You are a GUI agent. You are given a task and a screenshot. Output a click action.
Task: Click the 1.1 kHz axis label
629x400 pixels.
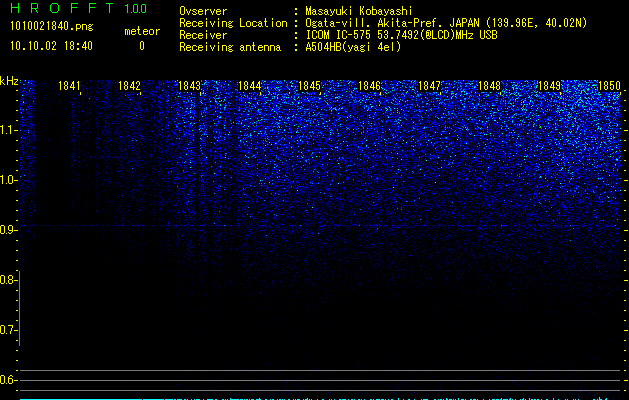8,130
